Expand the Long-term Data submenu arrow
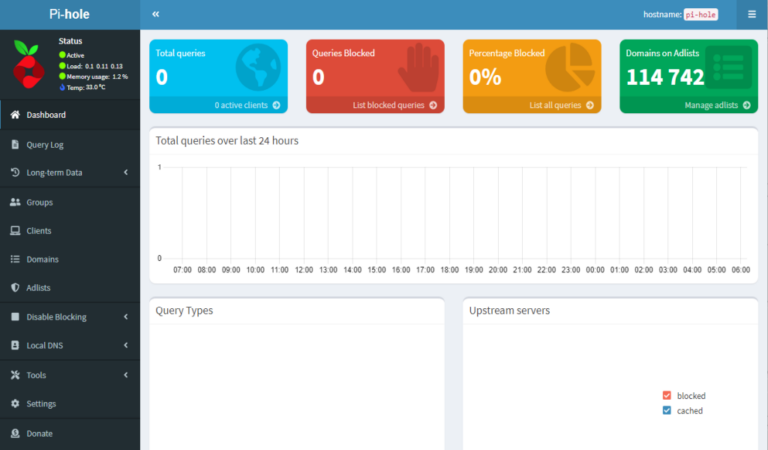This screenshot has width=768, height=450. tap(126, 172)
